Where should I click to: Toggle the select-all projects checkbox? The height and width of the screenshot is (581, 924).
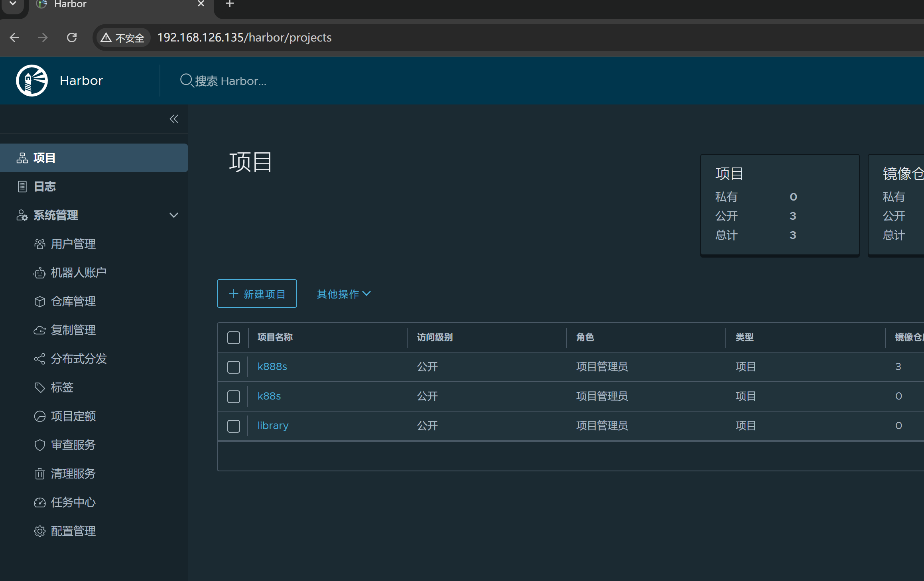pyautogui.click(x=234, y=338)
